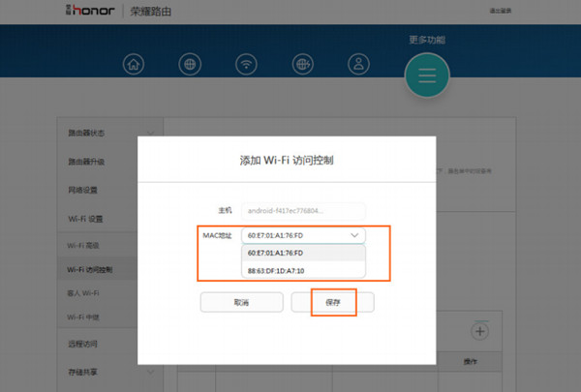The height and width of the screenshot is (392, 581).
Task: Open 远程访问 in the sidebar
Action: tap(82, 344)
